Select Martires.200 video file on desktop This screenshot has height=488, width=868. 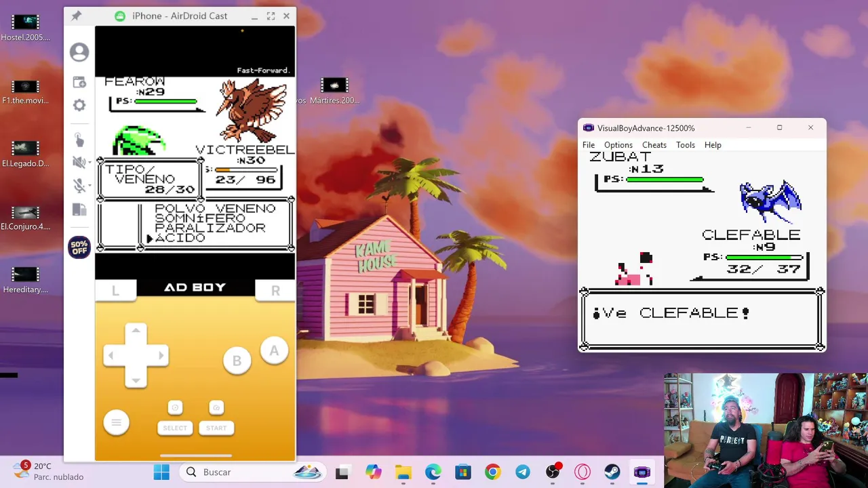pyautogui.click(x=334, y=91)
